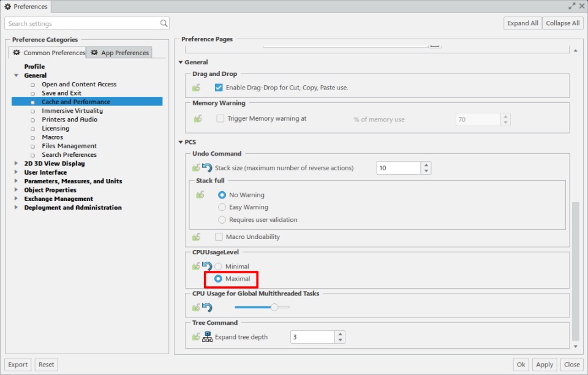588x375 pixels.
Task: Click lock icon beside Expand tree depth
Action: click(x=197, y=337)
